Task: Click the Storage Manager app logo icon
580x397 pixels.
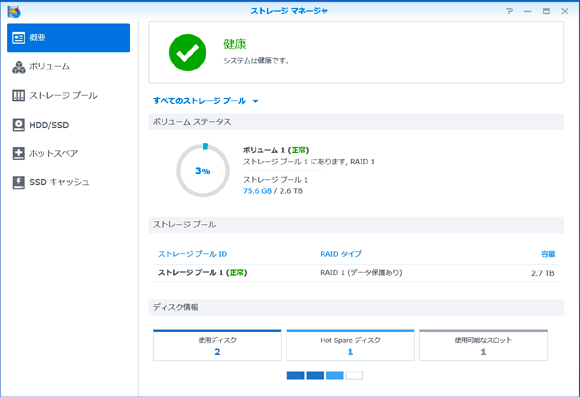Action: 14,11
